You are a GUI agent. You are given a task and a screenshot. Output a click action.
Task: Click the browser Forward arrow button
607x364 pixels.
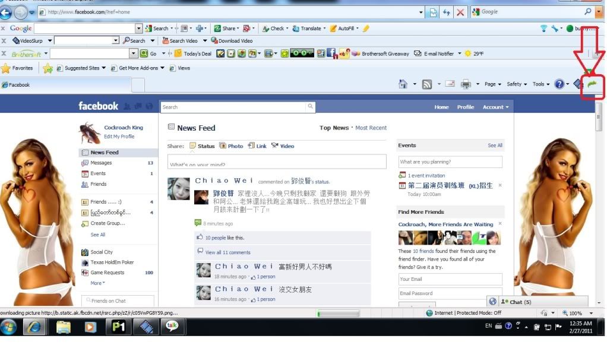(21, 13)
